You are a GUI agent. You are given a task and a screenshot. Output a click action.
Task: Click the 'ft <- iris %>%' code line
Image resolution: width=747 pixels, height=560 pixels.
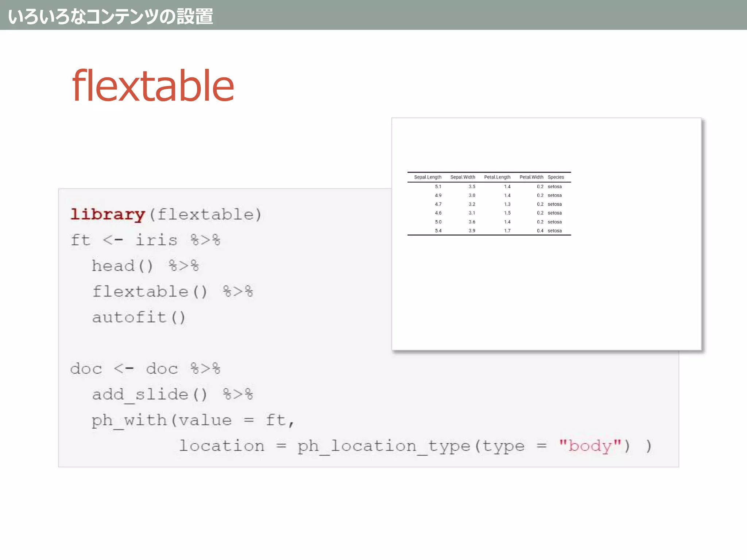(145, 240)
